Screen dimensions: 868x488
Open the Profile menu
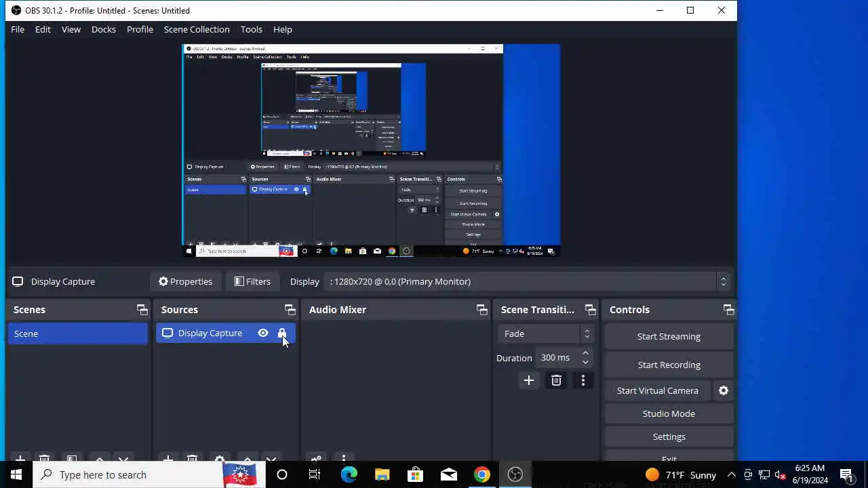pos(140,29)
